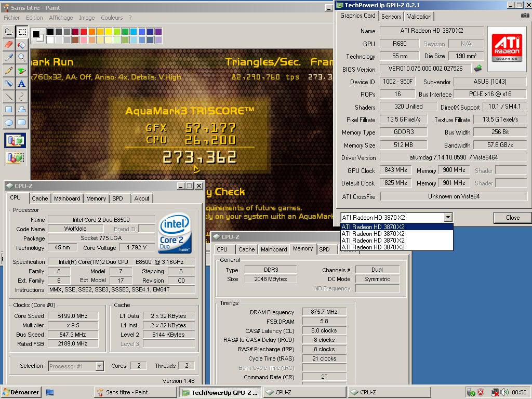
Task: Click the BIOS Version value field in GPU-Z
Action: pyautogui.click(x=425, y=69)
